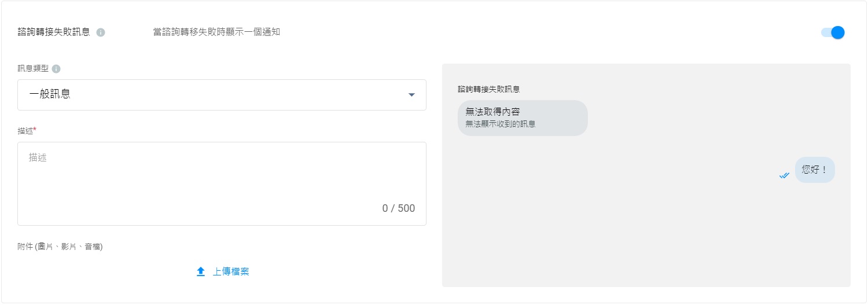Focus the 描述 text area

(222, 177)
